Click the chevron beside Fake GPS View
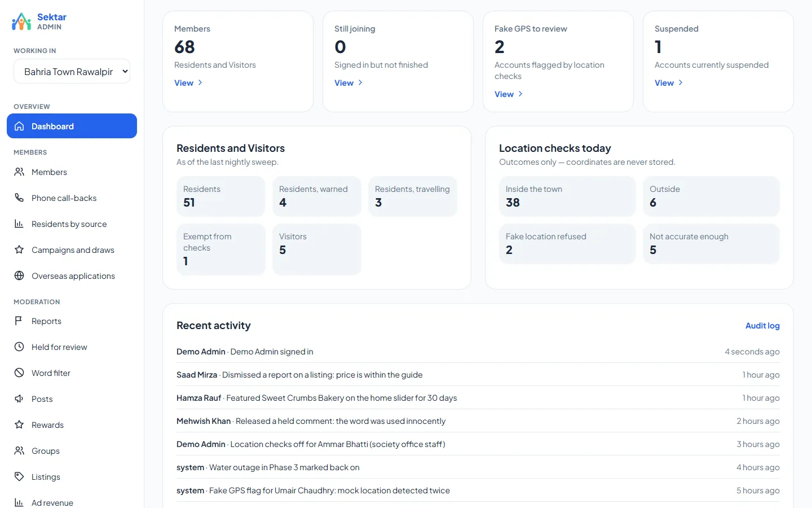The image size is (812, 508). (520, 94)
